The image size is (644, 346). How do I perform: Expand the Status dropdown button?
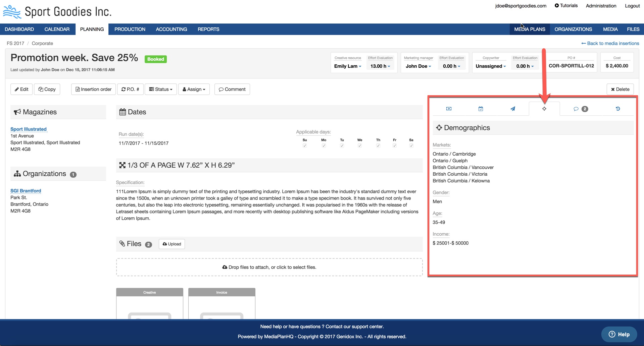(x=161, y=89)
